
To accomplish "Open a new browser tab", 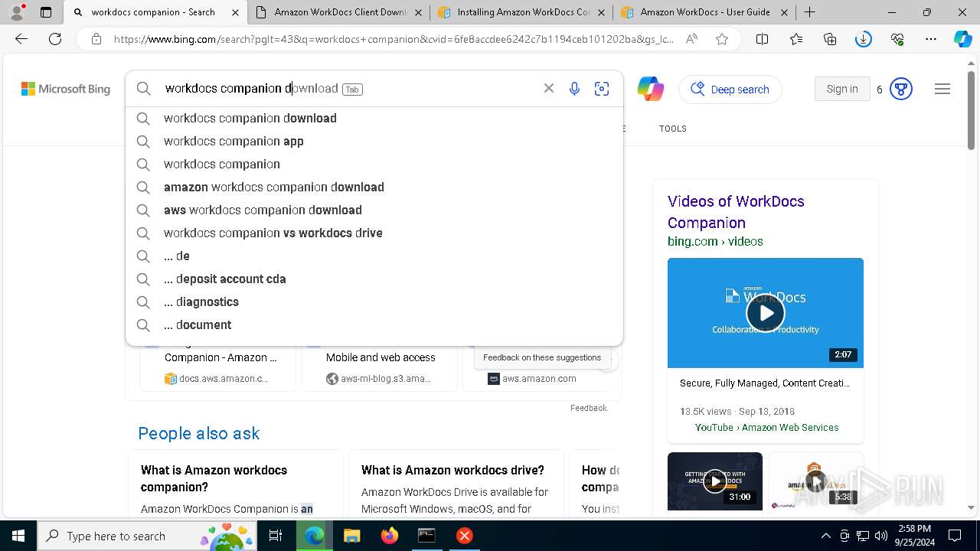I will coord(809,12).
